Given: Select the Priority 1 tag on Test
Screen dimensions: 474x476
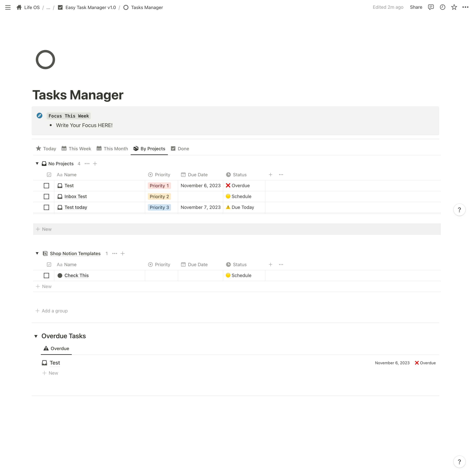Looking at the screenshot, I should click(159, 185).
